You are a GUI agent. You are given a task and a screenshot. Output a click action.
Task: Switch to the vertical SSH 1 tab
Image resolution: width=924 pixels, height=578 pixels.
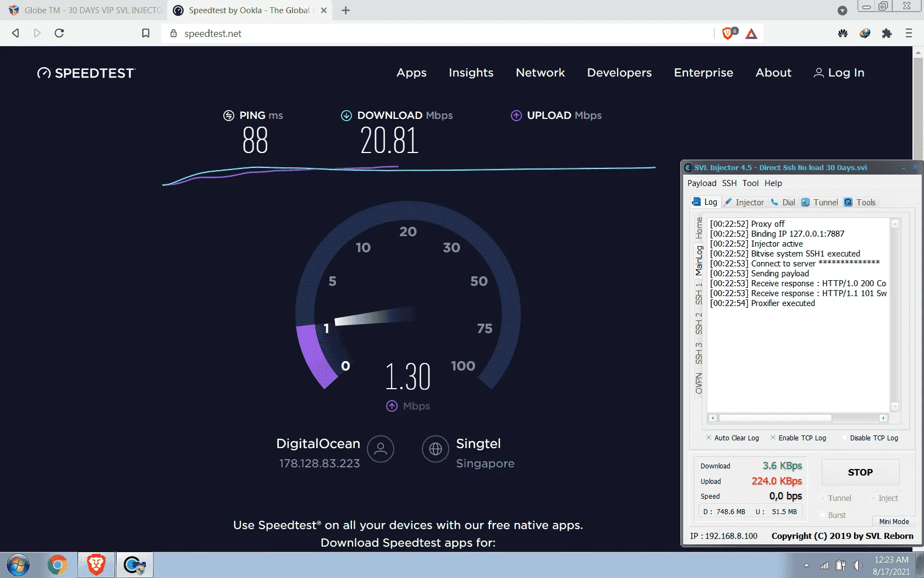(x=699, y=295)
